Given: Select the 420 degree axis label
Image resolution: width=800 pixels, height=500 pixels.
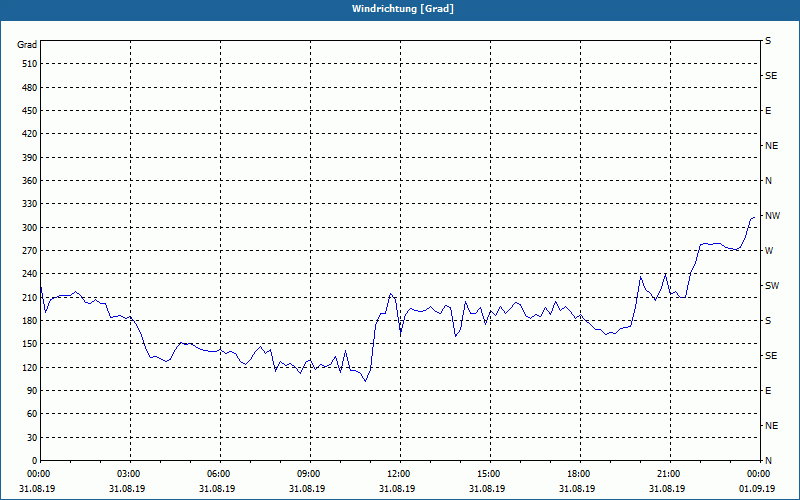Looking at the screenshot, I should click(29, 134).
